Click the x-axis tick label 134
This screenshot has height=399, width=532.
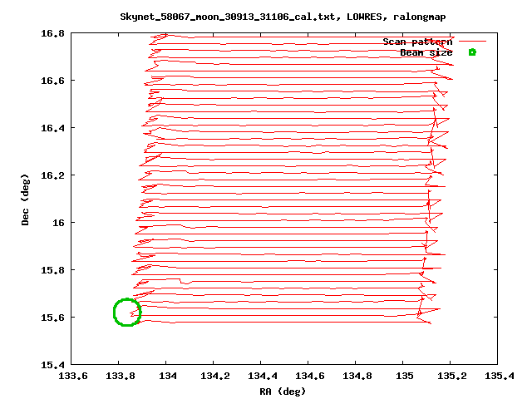click(x=168, y=376)
